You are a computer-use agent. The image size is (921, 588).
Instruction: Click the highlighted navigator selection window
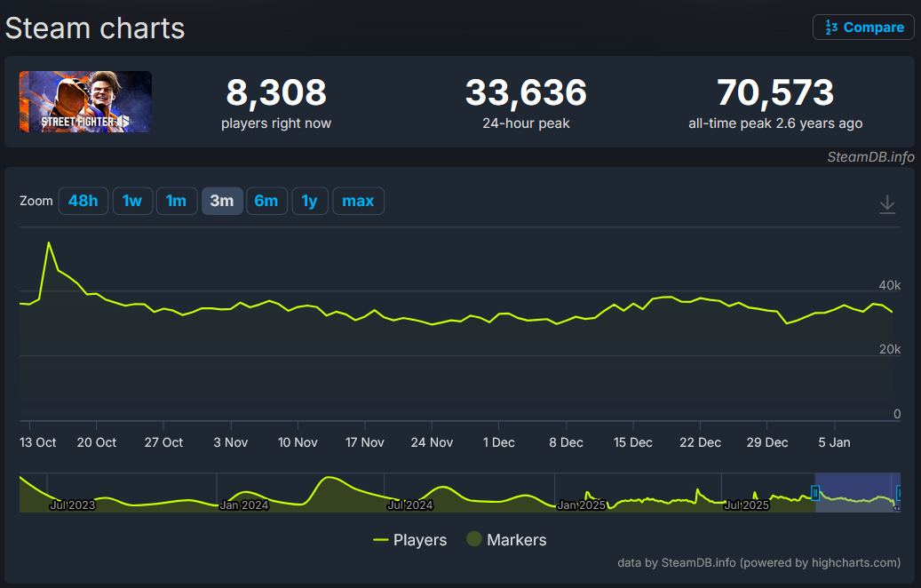tap(856, 493)
